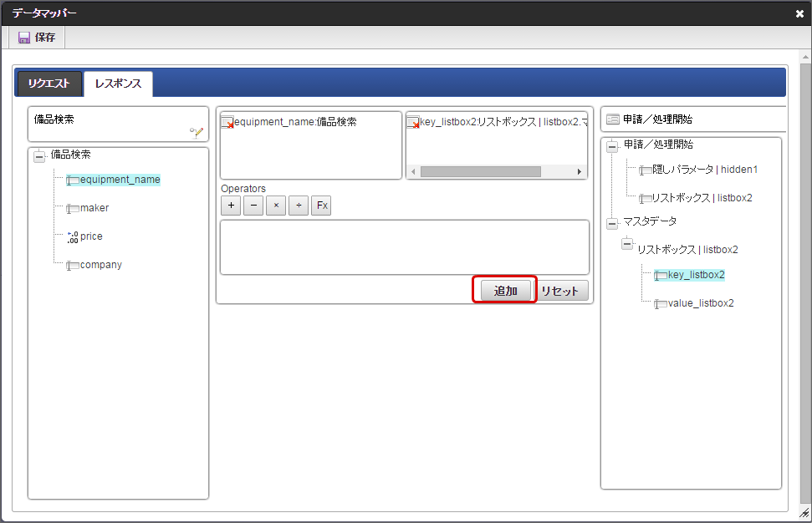Click the 追加 button

click(505, 291)
